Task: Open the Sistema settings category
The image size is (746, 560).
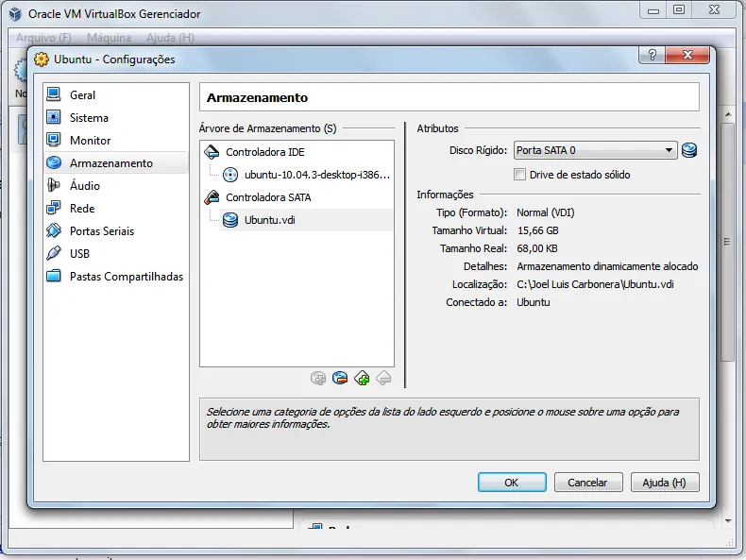Action: 115,117
